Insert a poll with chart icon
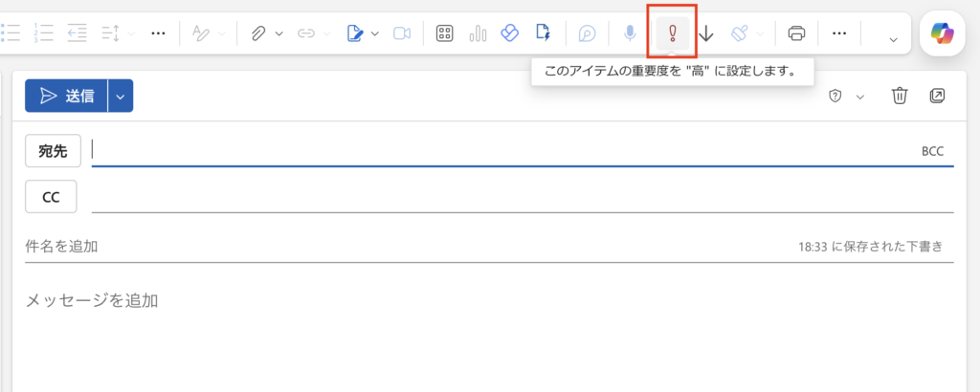 click(478, 33)
